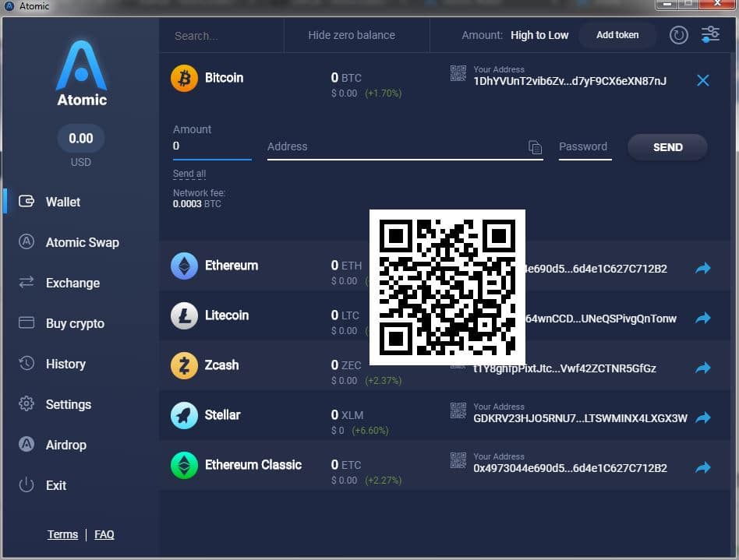Click the Password input field

[585, 147]
